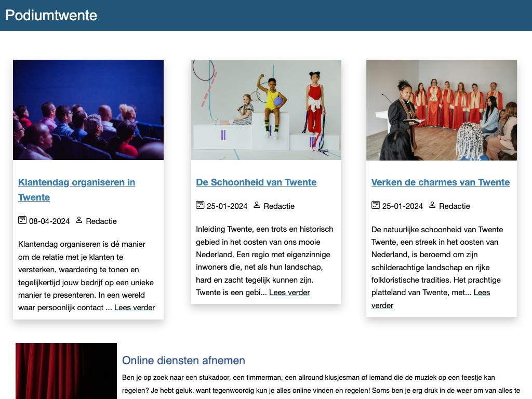The image size is (532, 399).
Task: Open the kids on podium image
Action: tap(266, 110)
